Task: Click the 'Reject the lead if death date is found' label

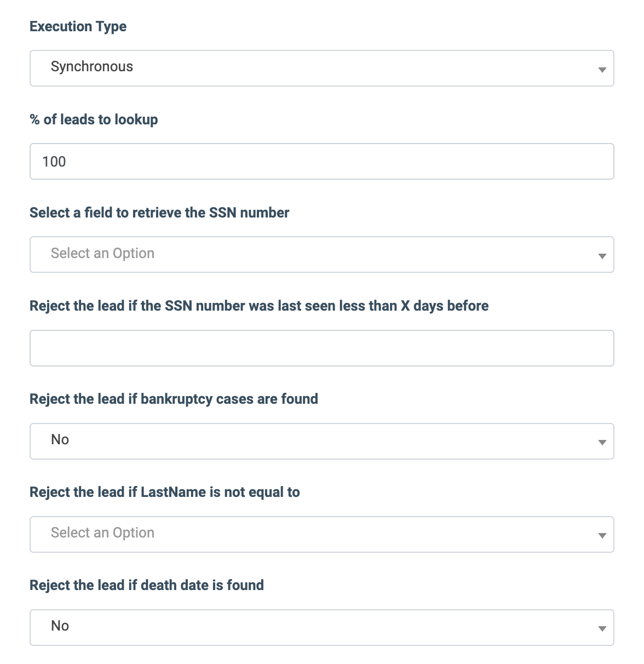Action: click(147, 585)
